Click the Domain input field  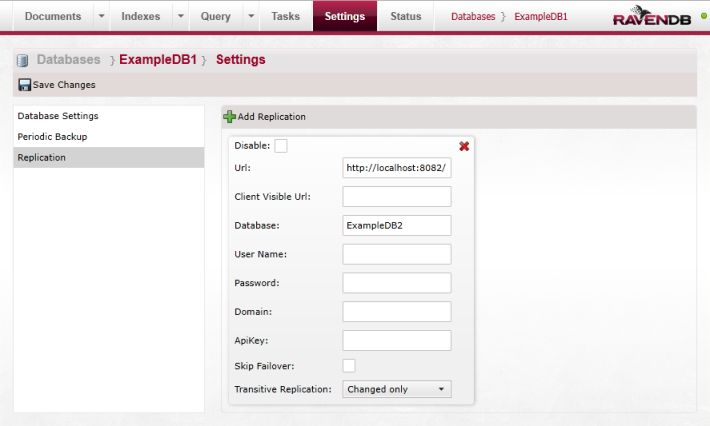coord(397,311)
